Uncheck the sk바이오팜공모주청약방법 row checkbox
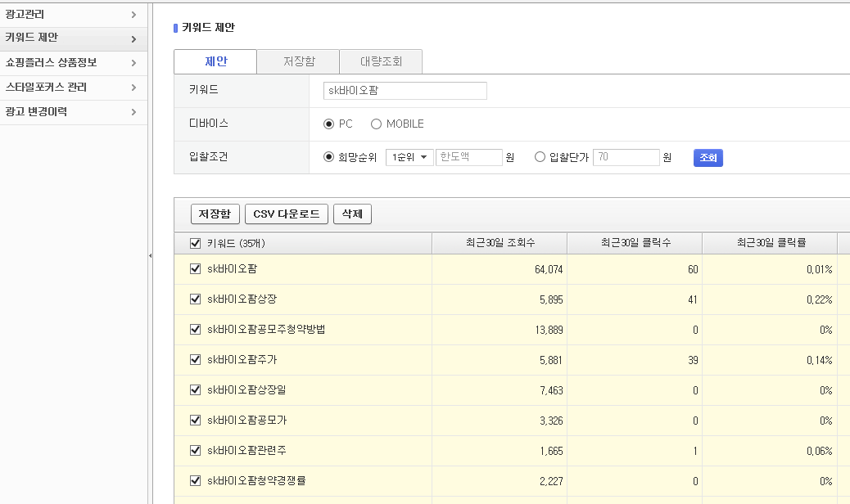 (x=196, y=330)
